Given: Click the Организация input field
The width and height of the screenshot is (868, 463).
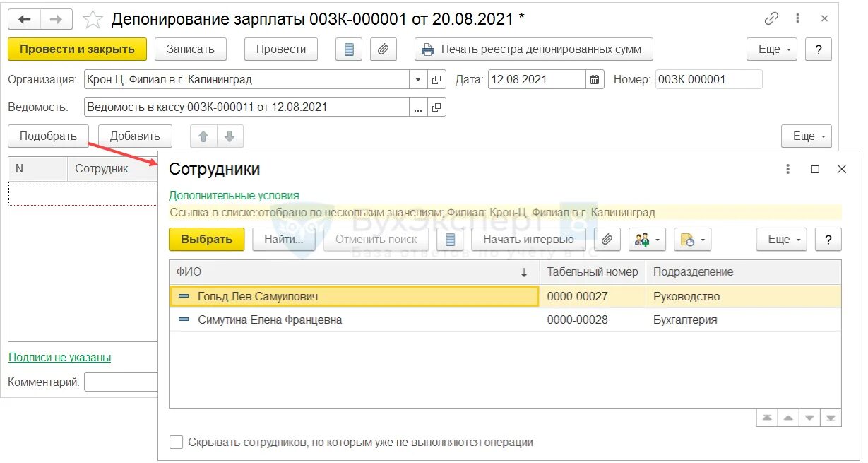Looking at the screenshot, I should click(246, 79).
